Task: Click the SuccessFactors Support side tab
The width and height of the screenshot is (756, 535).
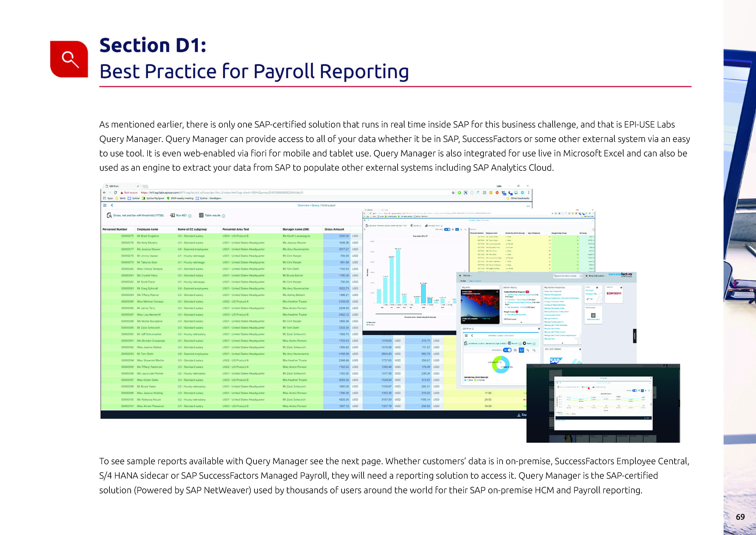Action: 635,336
